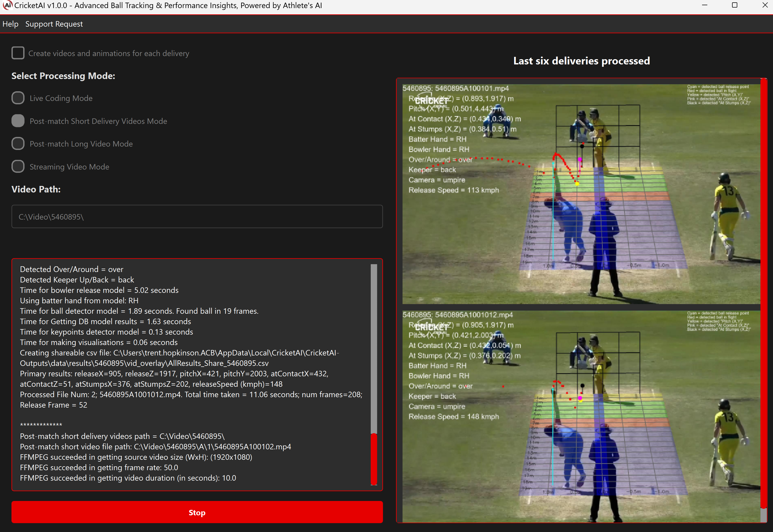Click the deliveries panel vertical scrollbar

point(763,293)
